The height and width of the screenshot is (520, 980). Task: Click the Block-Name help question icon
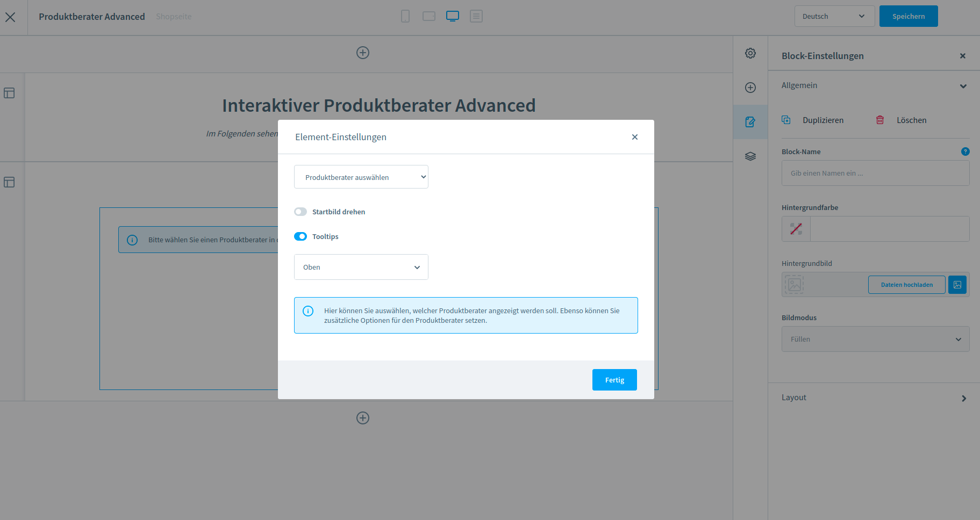965,151
